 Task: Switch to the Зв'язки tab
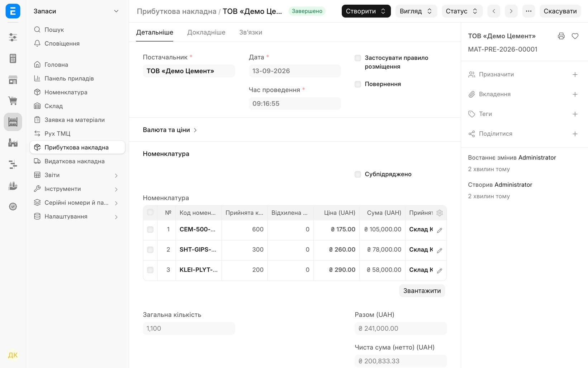click(251, 32)
